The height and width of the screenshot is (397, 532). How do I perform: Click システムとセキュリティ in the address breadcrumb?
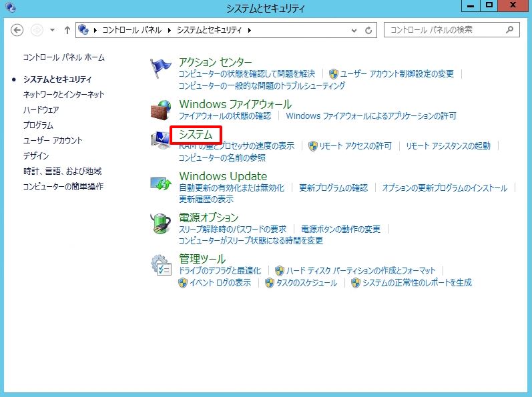point(209,30)
